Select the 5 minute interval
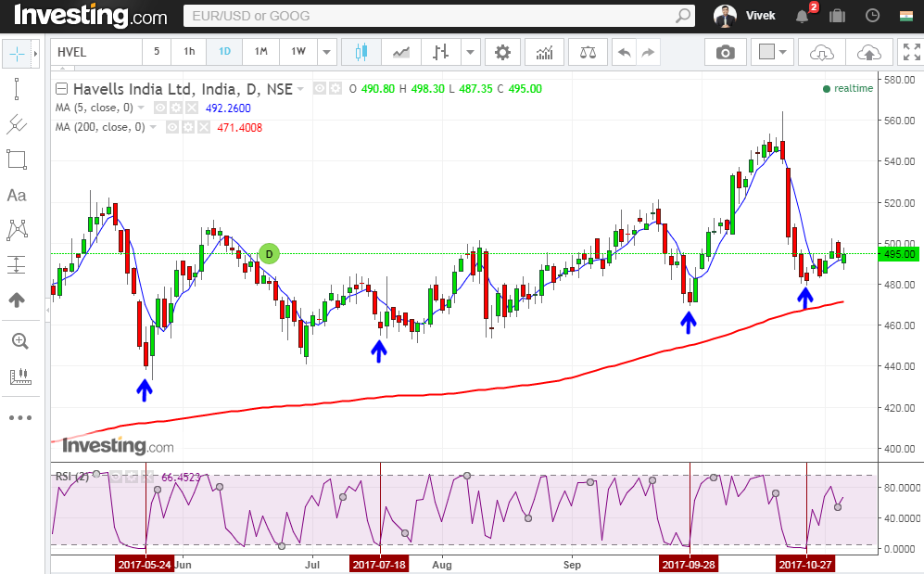The height and width of the screenshot is (574, 924). 157,52
